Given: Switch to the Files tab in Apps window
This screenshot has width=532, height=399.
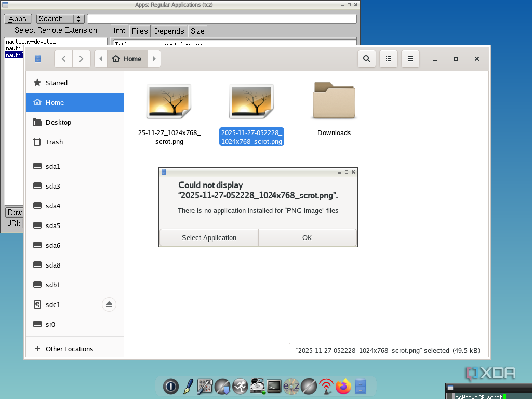Looking at the screenshot, I should click(x=140, y=31).
